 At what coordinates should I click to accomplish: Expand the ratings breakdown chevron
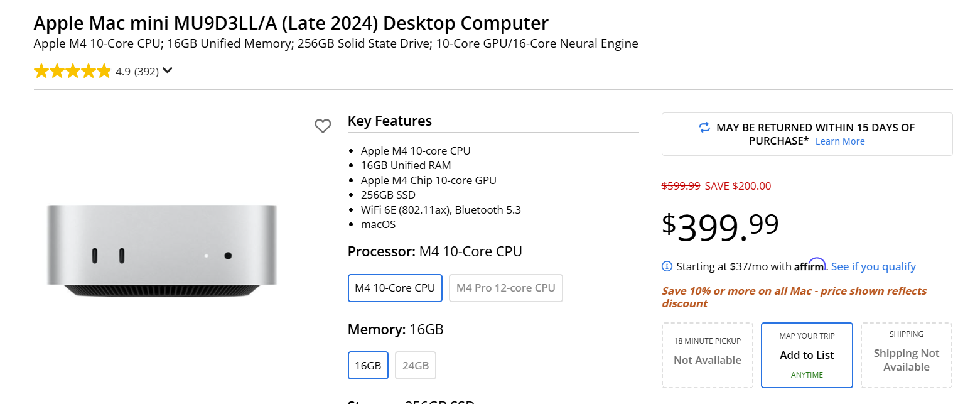[x=167, y=71]
